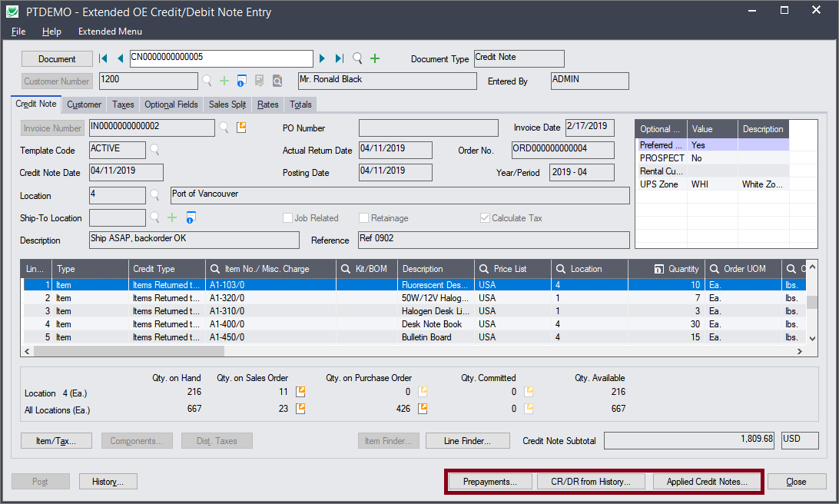Go to the next document record
839x504 pixels.
coord(323,58)
